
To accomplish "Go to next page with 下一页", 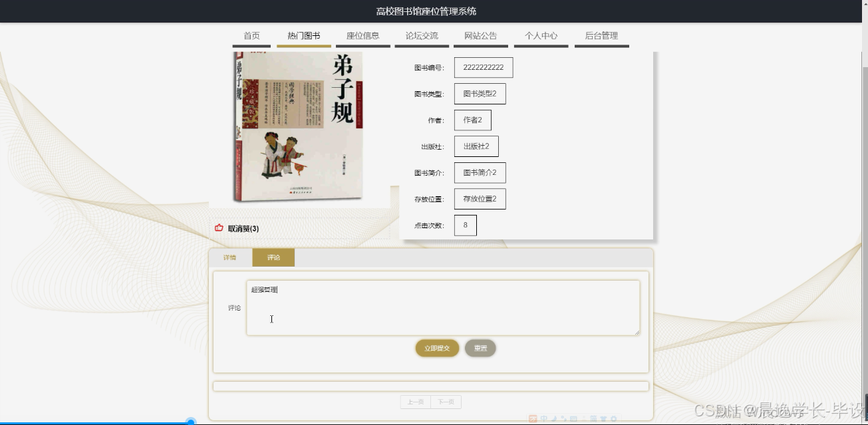I will [446, 402].
